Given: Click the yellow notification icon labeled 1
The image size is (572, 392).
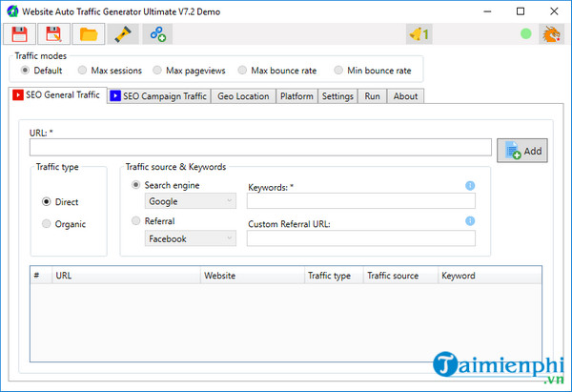Looking at the screenshot, I should point(419,35).
